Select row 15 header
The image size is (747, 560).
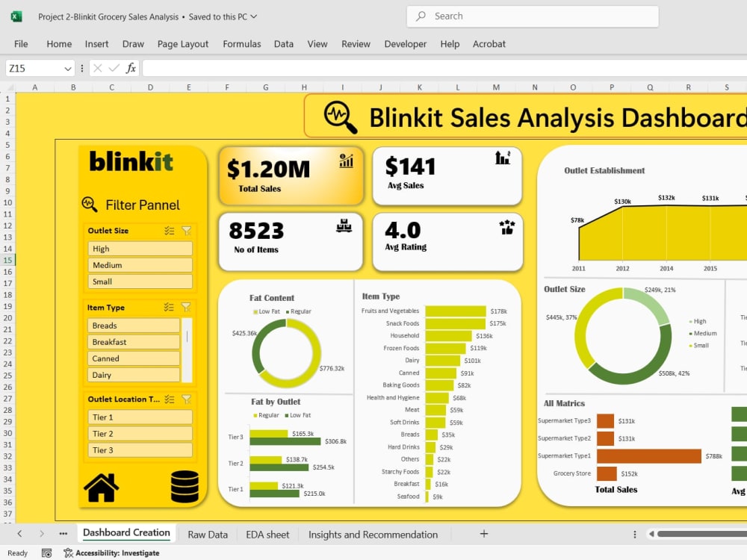(x=8, y=260)
